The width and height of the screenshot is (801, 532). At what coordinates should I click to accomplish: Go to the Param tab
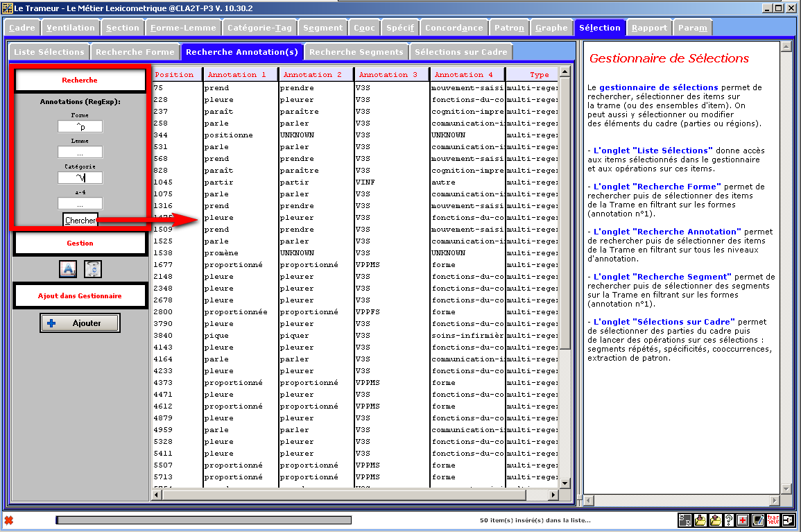pyautogui.click(x=693, y=28)
